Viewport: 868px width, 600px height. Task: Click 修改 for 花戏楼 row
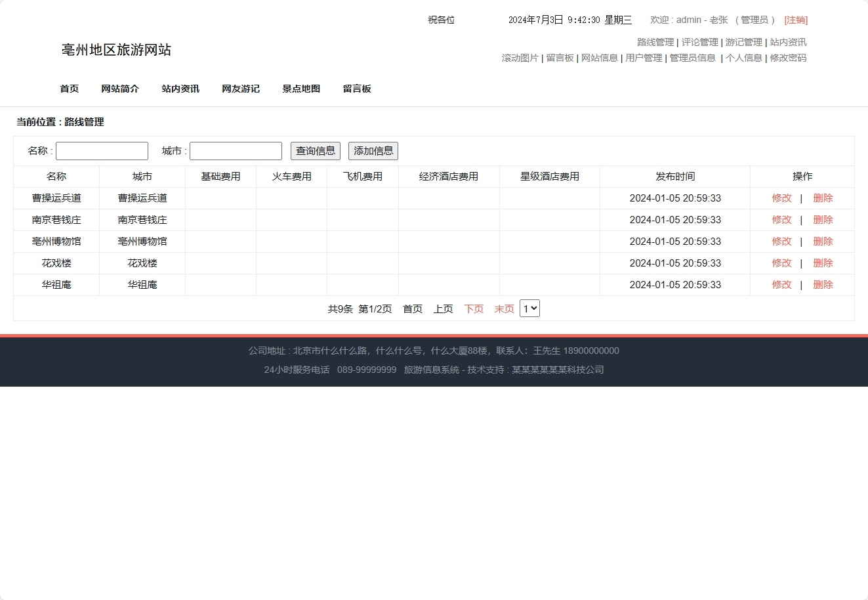tap(782, 263)
